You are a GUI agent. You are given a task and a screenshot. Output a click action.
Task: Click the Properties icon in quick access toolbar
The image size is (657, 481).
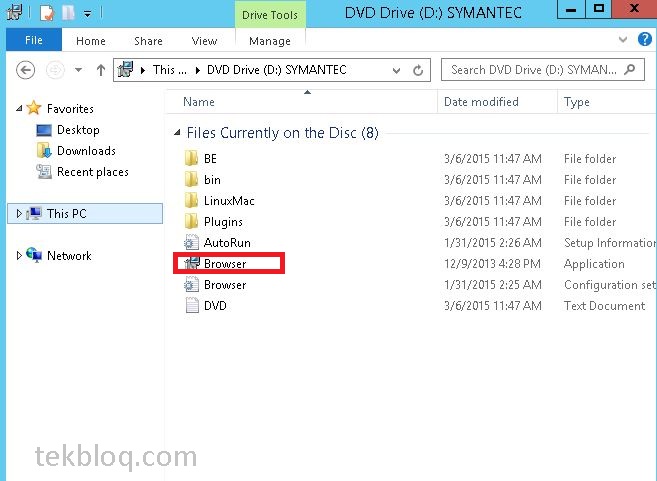tap(47, 13)
